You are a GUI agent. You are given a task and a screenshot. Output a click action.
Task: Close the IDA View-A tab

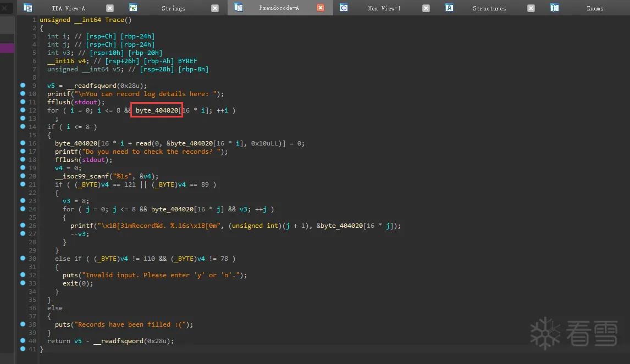[110, 8]
